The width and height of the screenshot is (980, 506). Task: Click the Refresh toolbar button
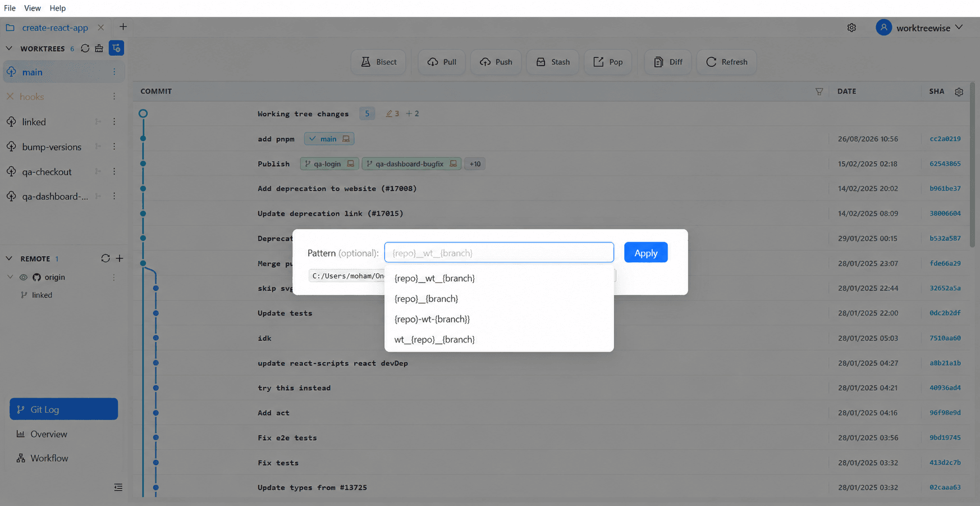coord(727,62)
